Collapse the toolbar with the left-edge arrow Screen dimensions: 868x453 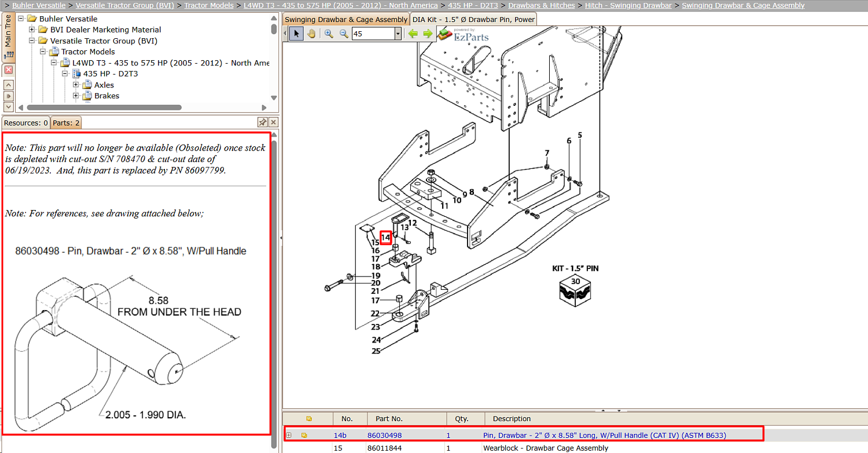[285, 34]
